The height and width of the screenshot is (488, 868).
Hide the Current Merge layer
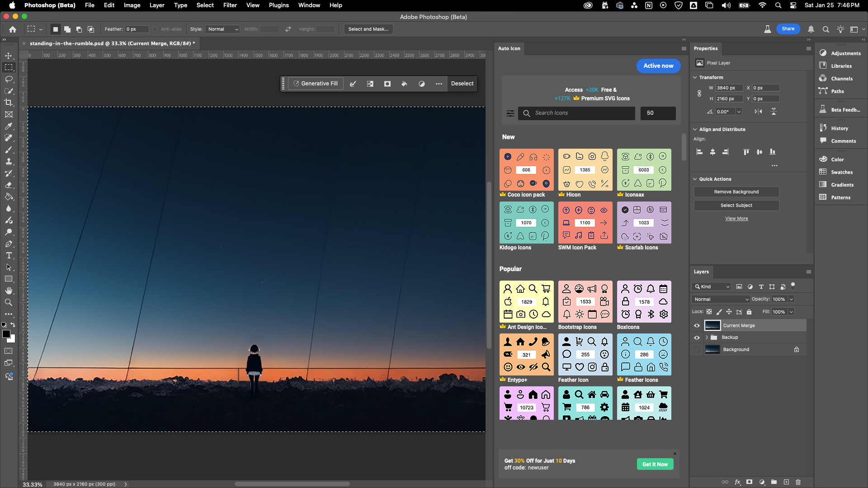pyautogui.click(x=697, y=325)
